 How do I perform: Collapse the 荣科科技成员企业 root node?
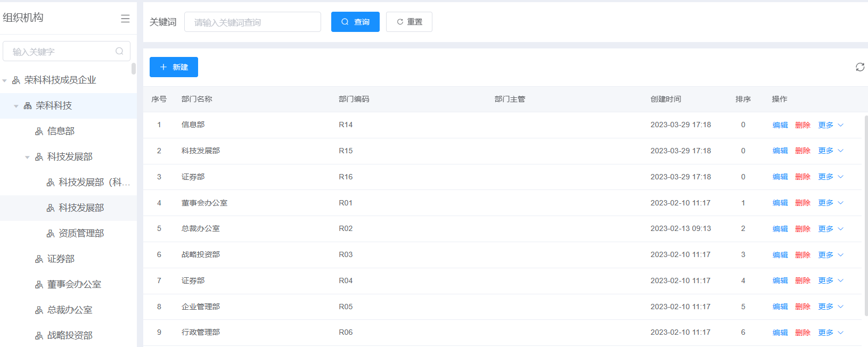tap(5, 80)
